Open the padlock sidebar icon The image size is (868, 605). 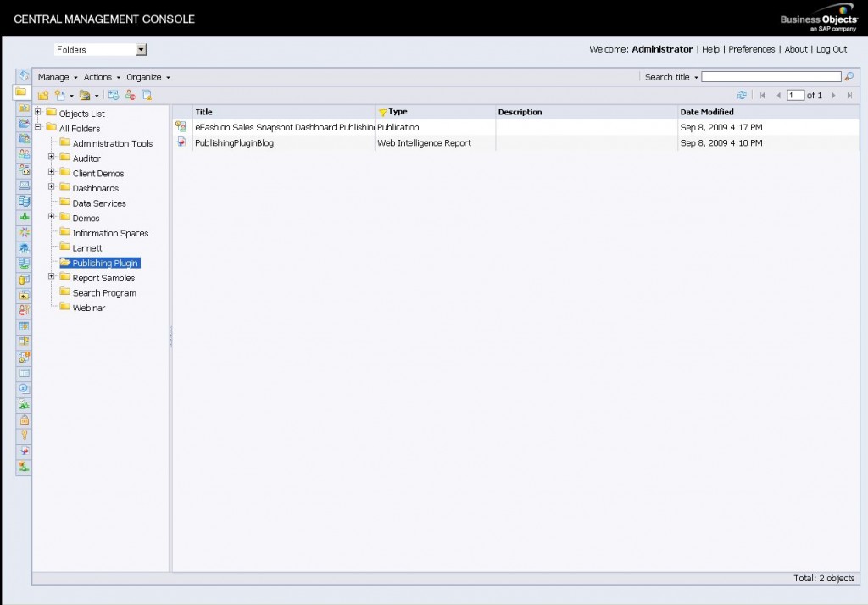pyautogui.click(x=24, y=420)
